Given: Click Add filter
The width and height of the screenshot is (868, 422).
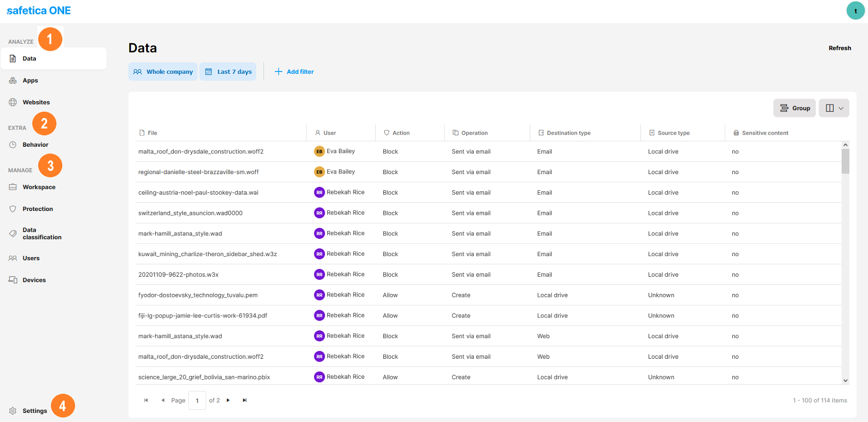Looking at the screenshot, I should (x=294, y=71).
